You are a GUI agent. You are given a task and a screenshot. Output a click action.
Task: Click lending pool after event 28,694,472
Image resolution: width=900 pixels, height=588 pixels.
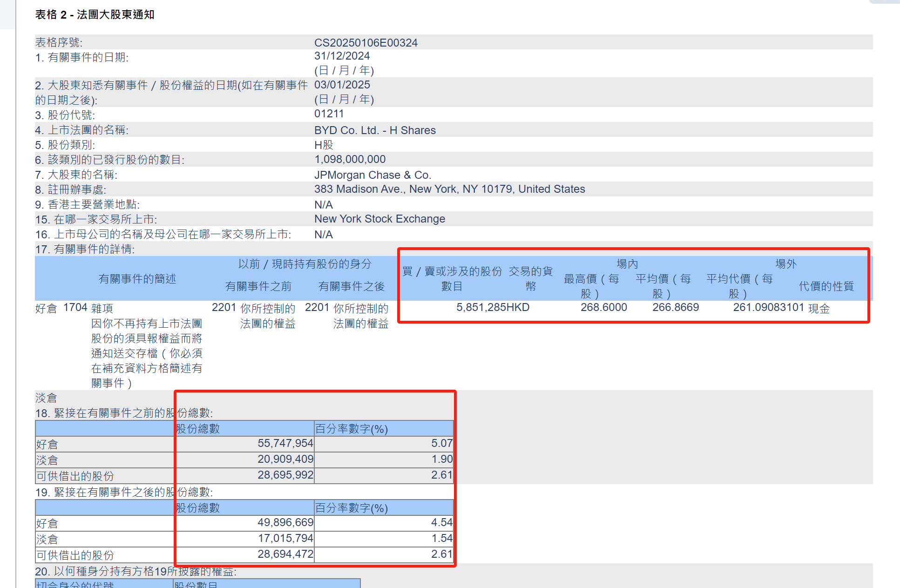pos(285,554)
